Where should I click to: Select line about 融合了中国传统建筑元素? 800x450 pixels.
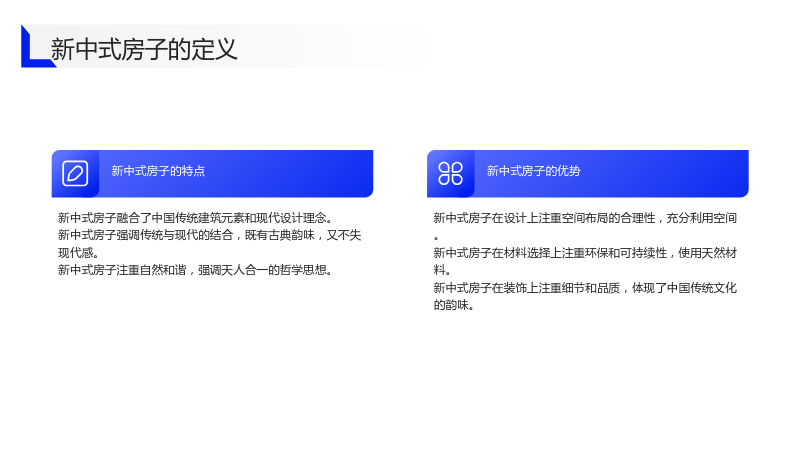click(195, 218)
